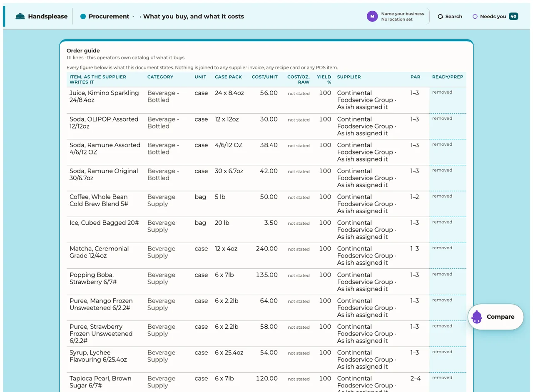Click the purple Compare mascot icon
533x392 pixels.
[477, 317]
